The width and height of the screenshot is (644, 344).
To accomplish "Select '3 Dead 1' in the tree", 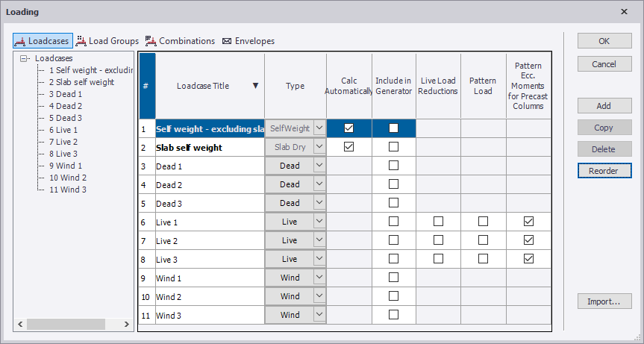I will [66, 94].
